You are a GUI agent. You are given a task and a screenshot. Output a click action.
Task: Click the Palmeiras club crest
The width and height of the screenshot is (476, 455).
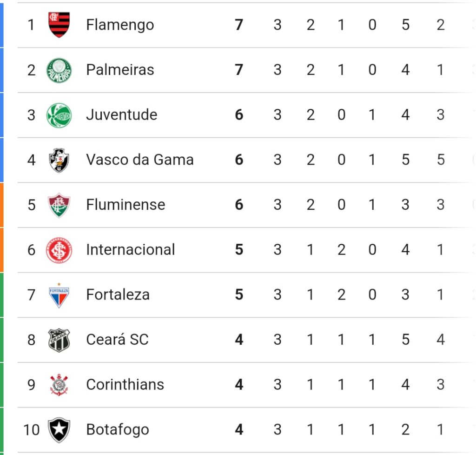tap(59, 70)
